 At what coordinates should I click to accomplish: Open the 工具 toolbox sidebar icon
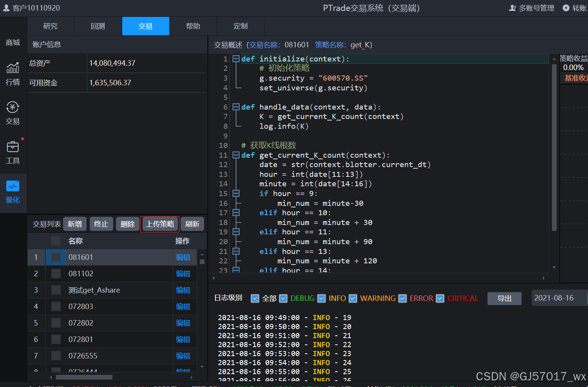pos(13,153)
